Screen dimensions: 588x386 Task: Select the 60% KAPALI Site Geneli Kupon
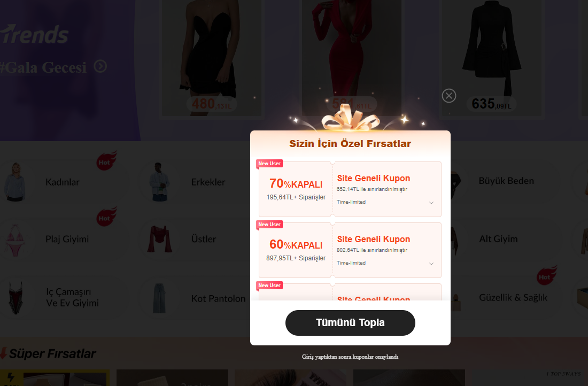(350, 250)
